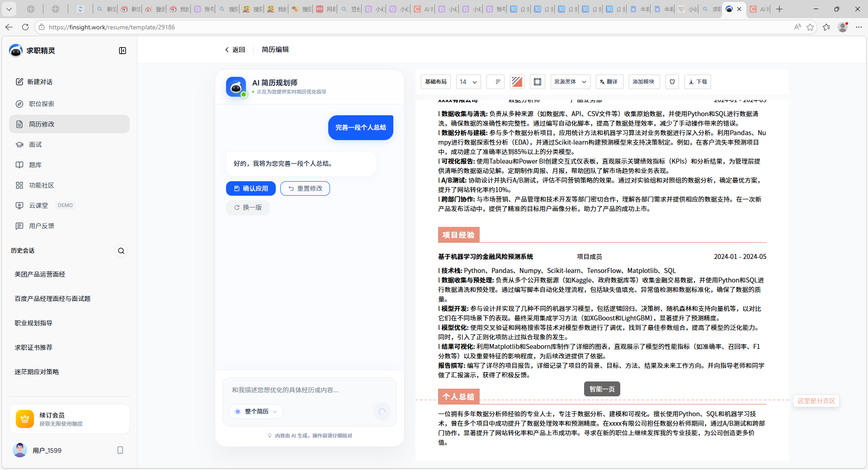Click the 基础布局 layout button
The width and height of the screenshot is (868, 470).
pyautogui.click(x=436, y=82)
